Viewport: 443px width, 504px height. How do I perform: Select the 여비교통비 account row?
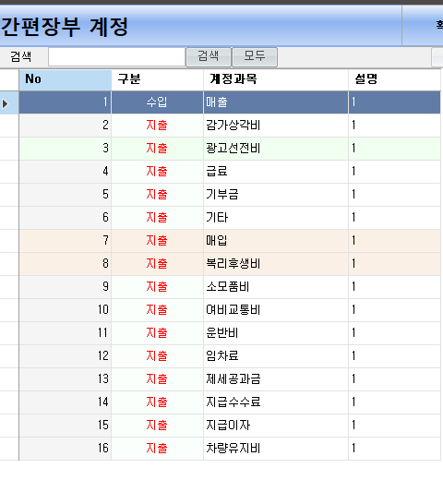[230, 310]
